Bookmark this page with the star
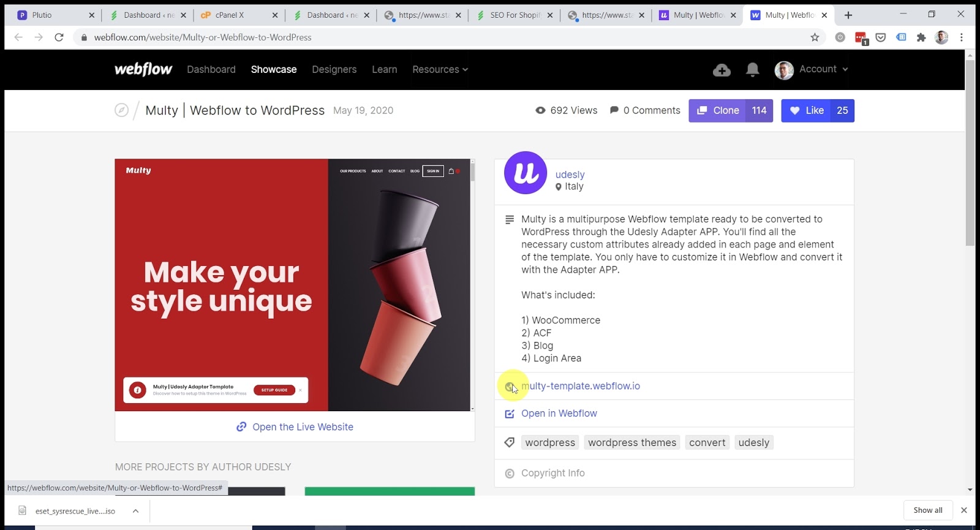The width and height of the screenshot is (980, 530). point(815,37)
